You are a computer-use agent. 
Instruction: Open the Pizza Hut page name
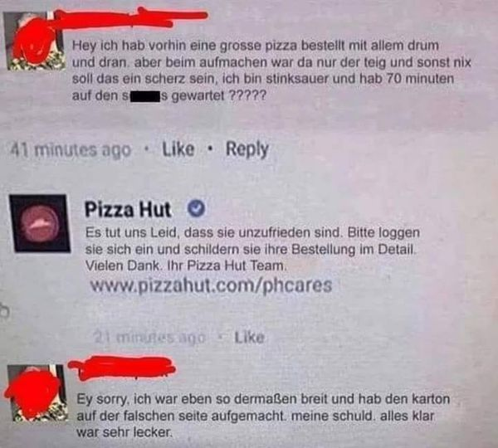[x=128, y=209]
